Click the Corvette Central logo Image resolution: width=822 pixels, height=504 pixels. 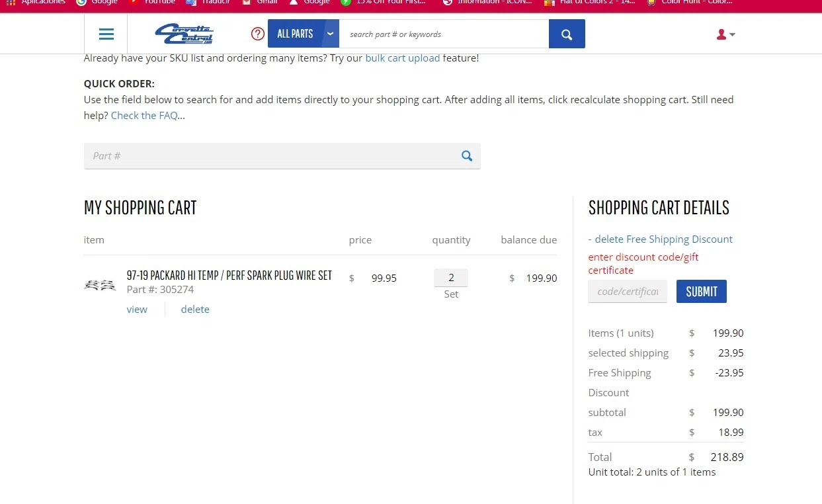pos(184,34)
